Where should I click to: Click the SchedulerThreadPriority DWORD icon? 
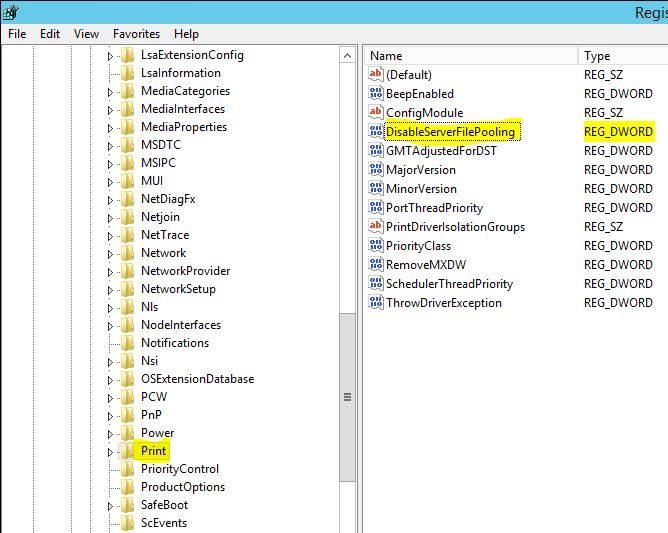376,283
